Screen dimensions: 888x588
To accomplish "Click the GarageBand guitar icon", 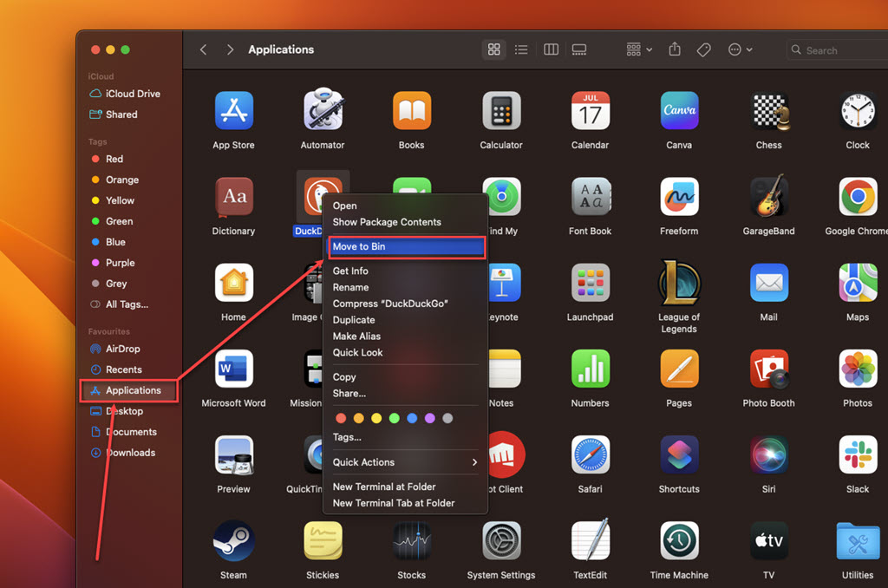I will [x=768, y=195].
